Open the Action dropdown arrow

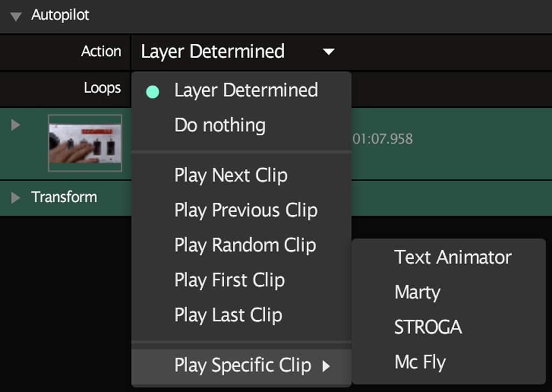328,52
